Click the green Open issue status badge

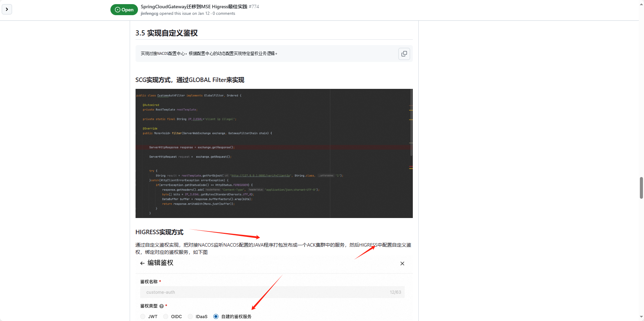(x=124, y=10)
